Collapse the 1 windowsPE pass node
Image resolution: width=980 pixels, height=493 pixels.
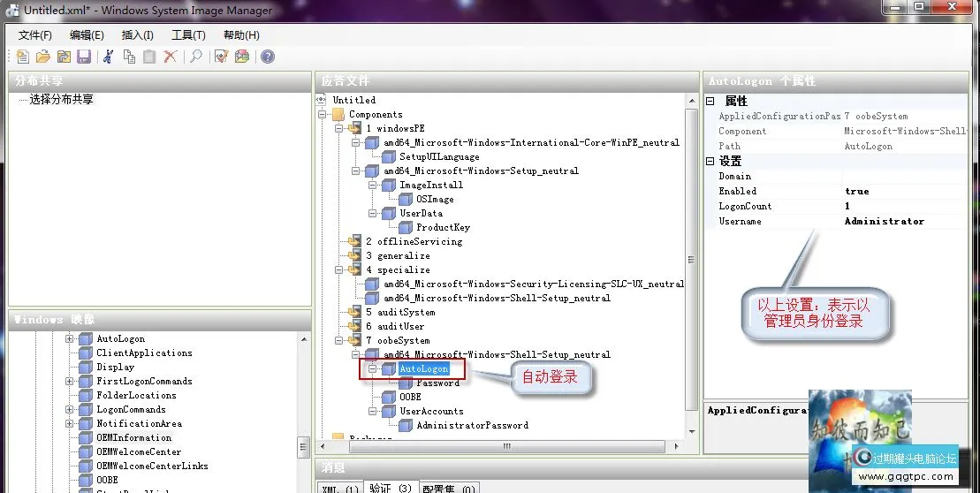(338, 128)
